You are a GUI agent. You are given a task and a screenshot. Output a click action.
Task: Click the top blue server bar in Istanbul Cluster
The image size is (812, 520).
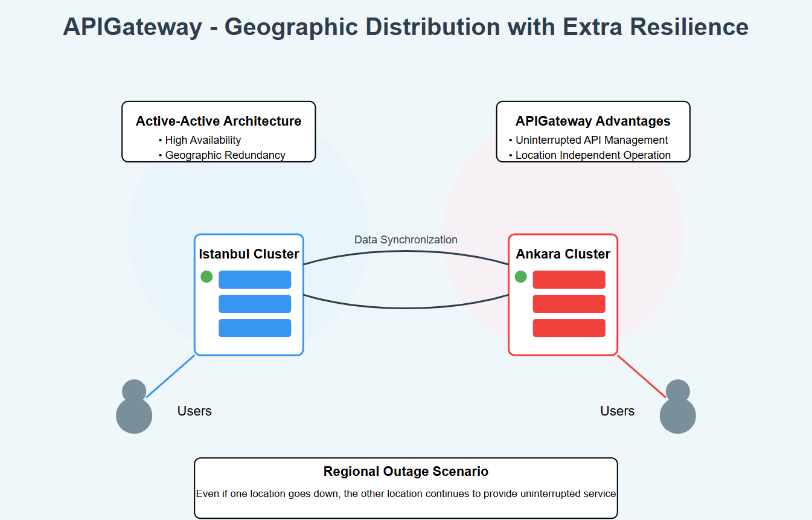255,280
